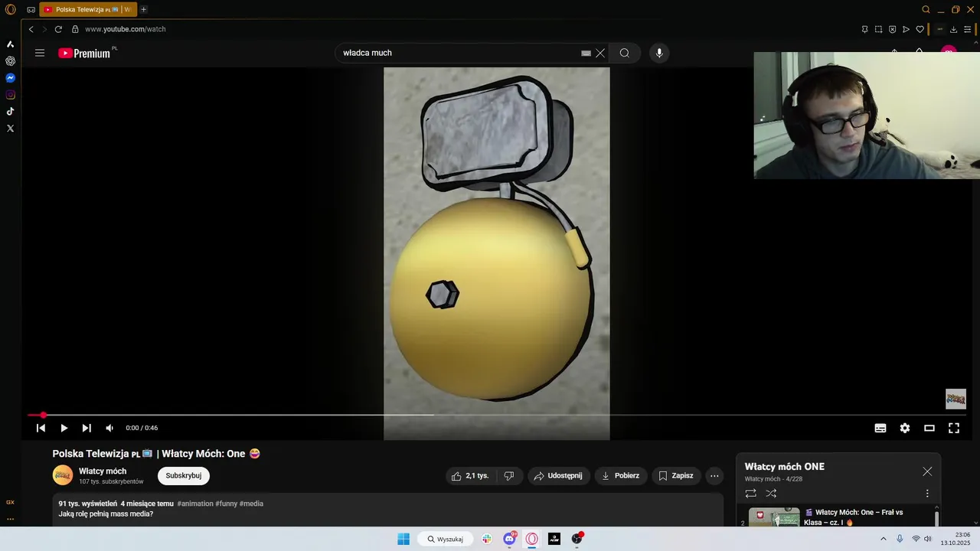Click the padlock site security icon
This screenshot has width=980, height=551.
tap(75, 29)
